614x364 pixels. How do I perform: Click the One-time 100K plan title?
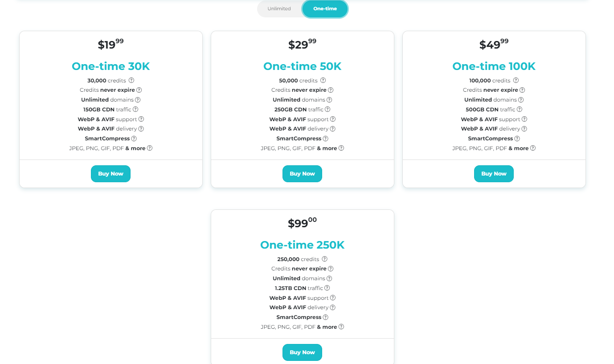pos(494,66)
